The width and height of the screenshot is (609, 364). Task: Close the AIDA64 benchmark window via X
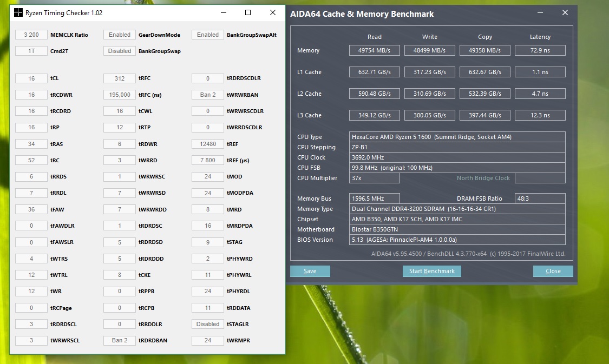[565, 13]
